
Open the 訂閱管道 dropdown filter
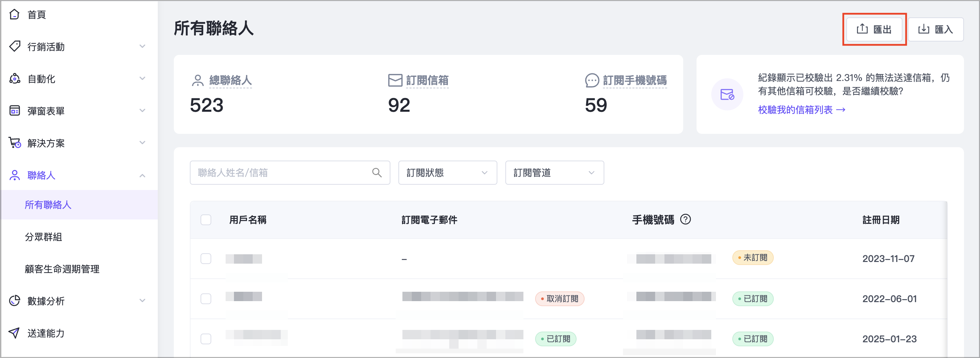[x=554, y=173]
